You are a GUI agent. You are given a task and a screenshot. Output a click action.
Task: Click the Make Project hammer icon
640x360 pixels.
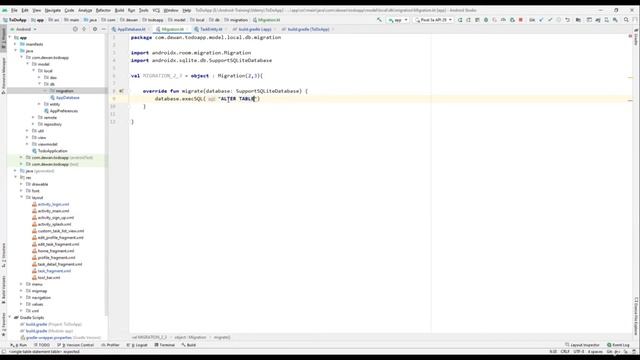pos(379,20)
